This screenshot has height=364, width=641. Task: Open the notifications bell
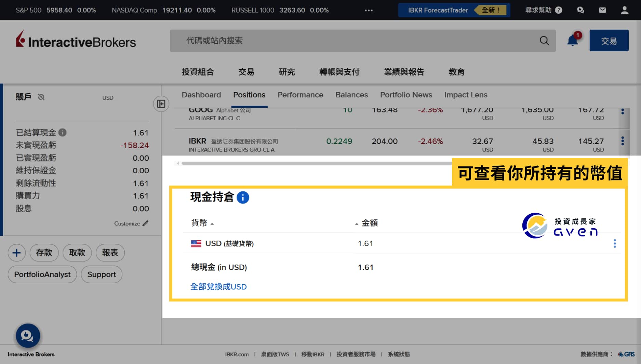[573, 40]
